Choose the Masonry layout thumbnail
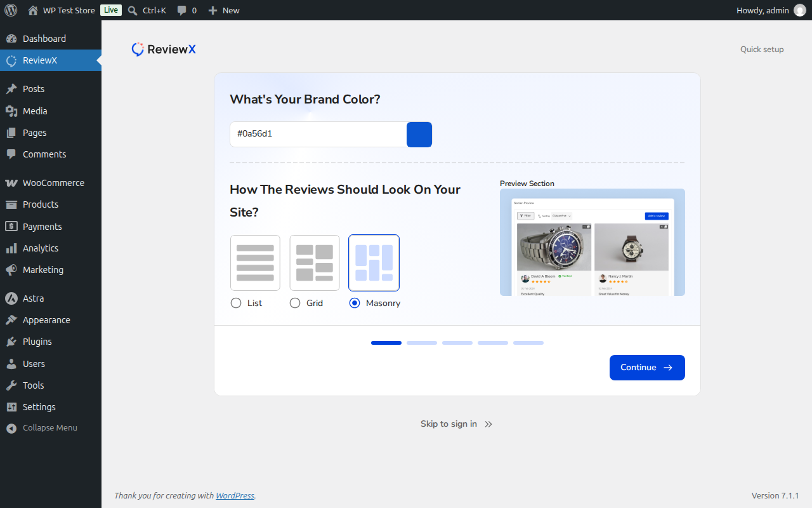Image resolution: width=812 pixels, height=508 pixels. tap(374, 263)
